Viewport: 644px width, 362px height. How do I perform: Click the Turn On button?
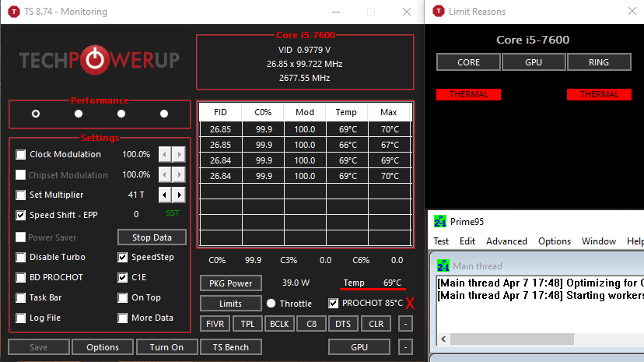[x=166, y=347]
